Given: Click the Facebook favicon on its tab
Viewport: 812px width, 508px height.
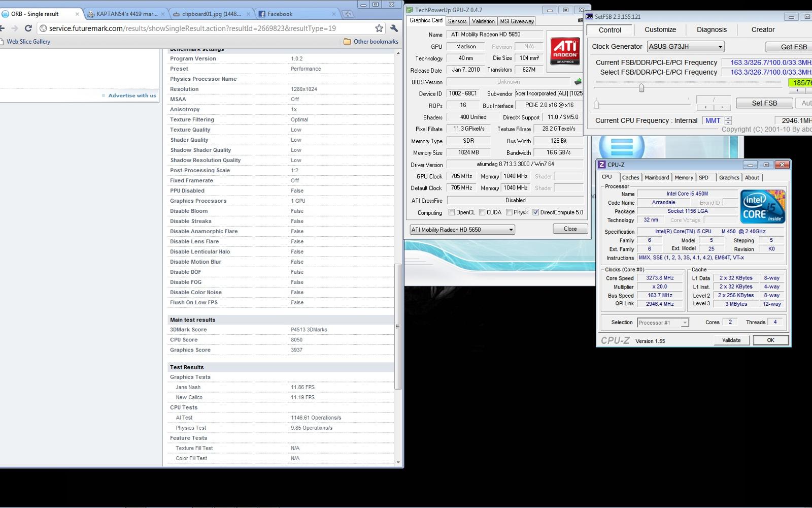Looking at the screenshot, I should pos(262,14).
